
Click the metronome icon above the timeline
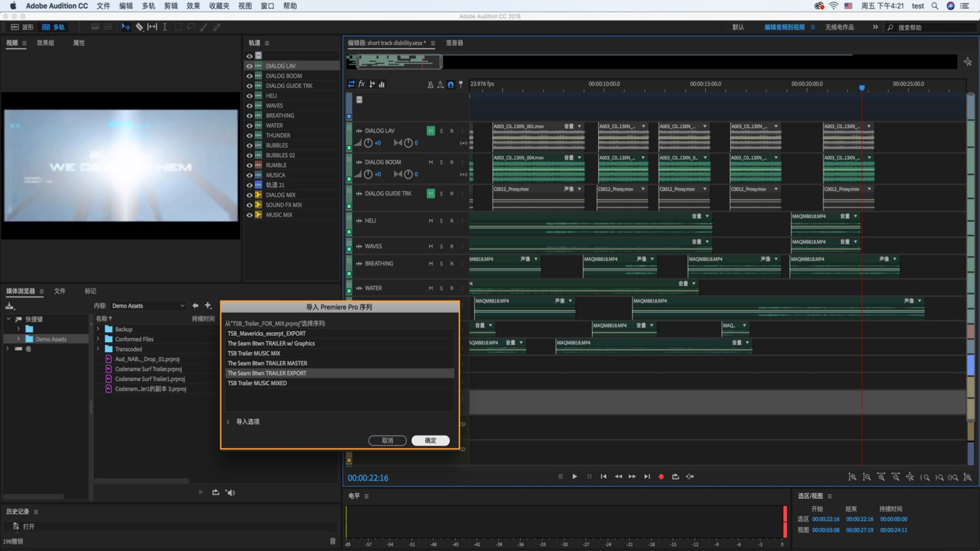pos(430,84)
